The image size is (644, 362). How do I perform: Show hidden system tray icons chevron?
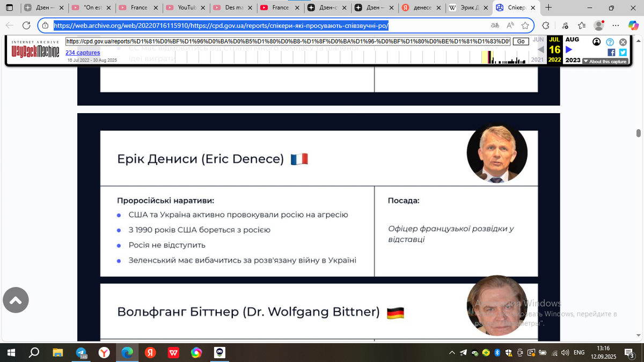[x=452, y=352]
